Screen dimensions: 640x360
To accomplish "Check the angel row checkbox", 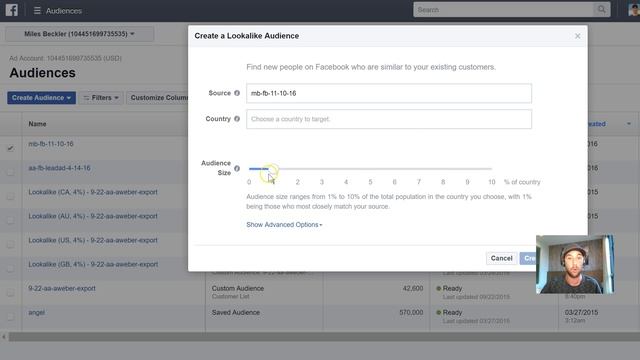I will [11, 317].
